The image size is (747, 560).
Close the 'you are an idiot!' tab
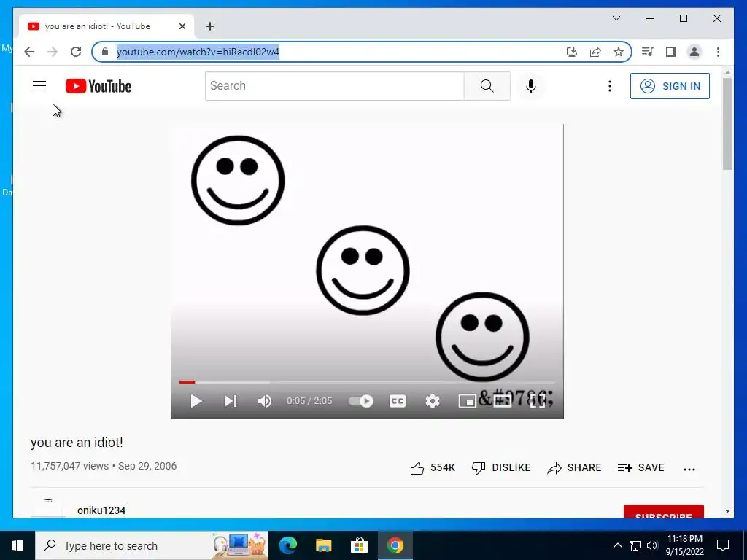coord(182,26)
